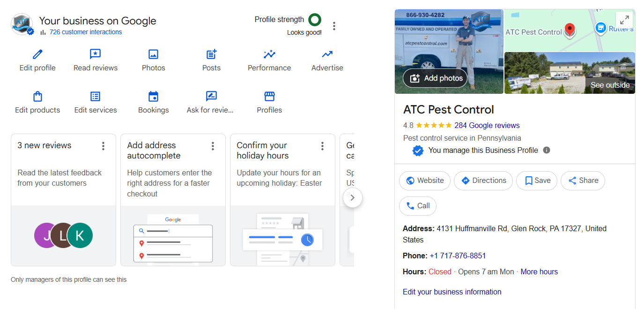Open the Confirm your holiday hours card
Screen dimensions: 644x309
[x=282, y=200]
